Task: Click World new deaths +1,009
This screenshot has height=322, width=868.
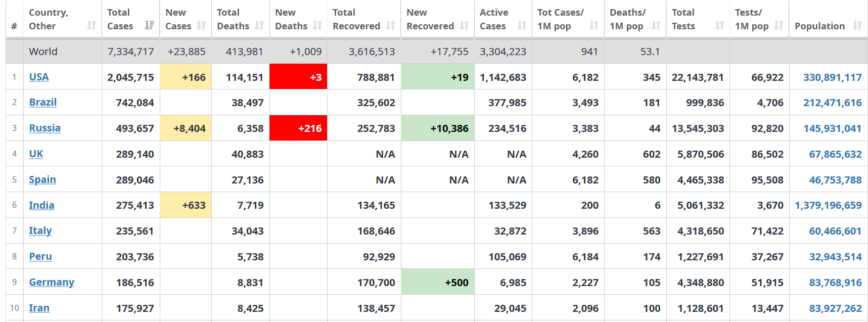Action: tap(306, 52)
